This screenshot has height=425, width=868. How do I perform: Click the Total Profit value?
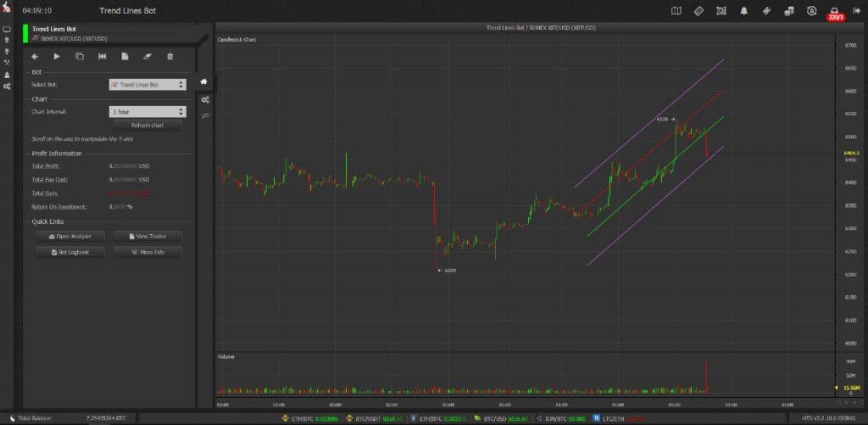(x=129, y=166)
